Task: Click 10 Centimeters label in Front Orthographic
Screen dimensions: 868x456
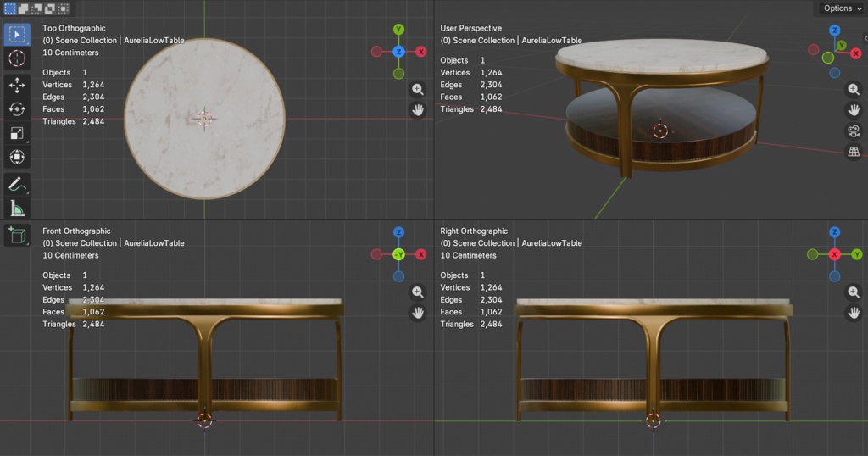Action: [70, 255]
